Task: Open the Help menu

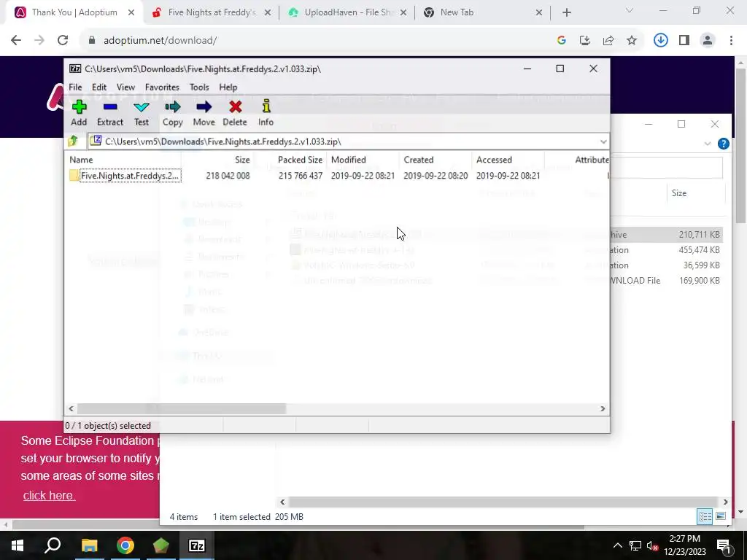Action: click(228, 87)
